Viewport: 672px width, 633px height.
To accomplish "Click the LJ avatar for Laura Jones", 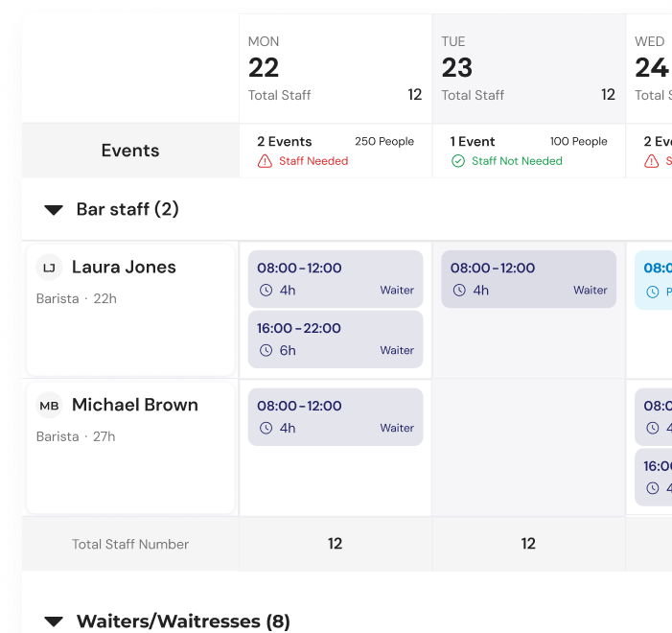I will pyautogui.click(x=49, y=268).
